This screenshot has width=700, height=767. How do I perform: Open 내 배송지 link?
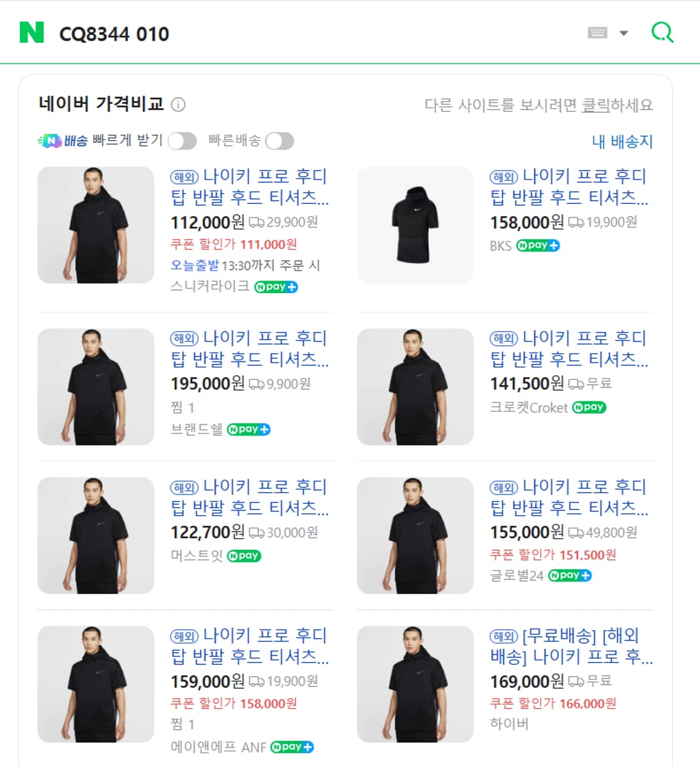click(x=622, y=141)
